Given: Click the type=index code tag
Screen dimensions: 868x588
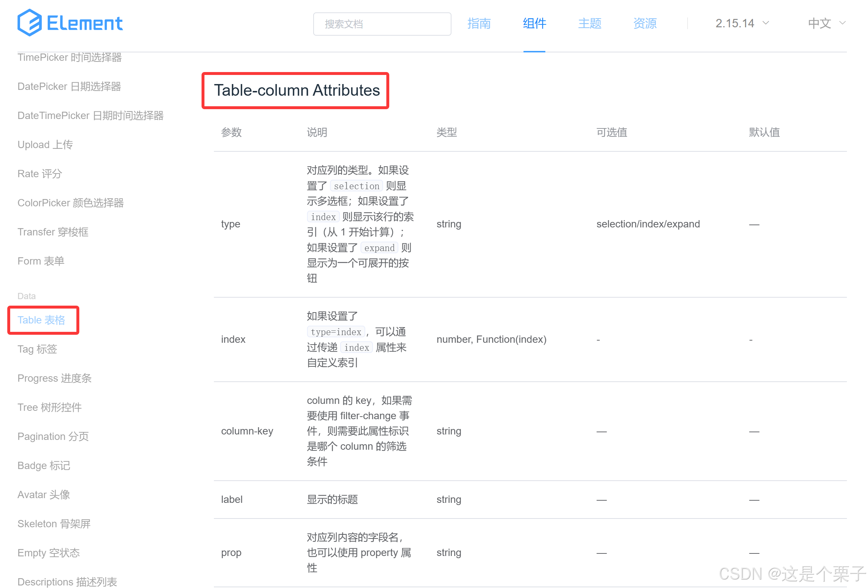Looking at the screenshot, I should [x=336, y=332].
